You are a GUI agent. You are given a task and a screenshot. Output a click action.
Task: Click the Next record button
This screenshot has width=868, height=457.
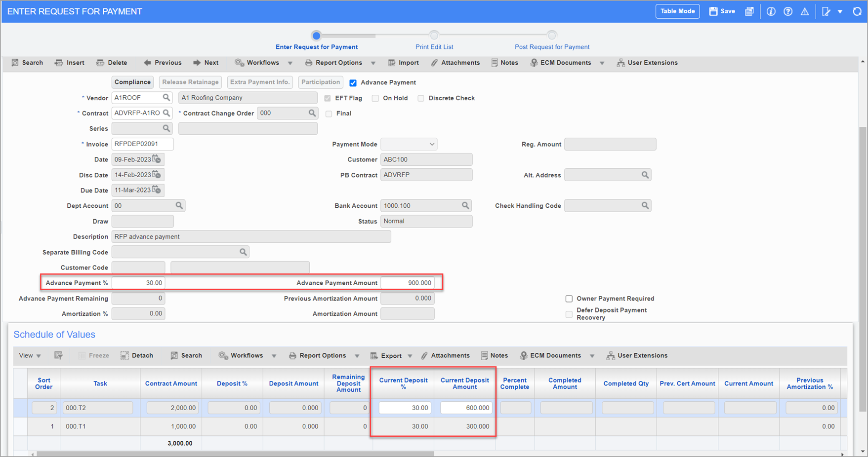tap(206, 63)
